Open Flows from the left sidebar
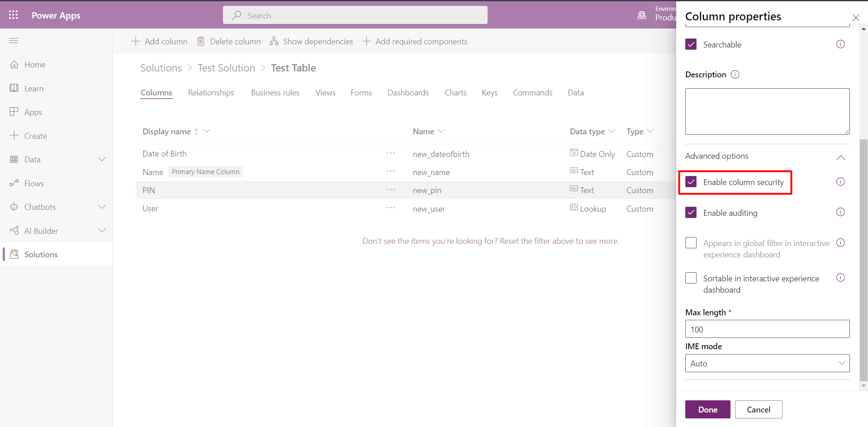This screenshot has height=427, width=868. [33, 183]
